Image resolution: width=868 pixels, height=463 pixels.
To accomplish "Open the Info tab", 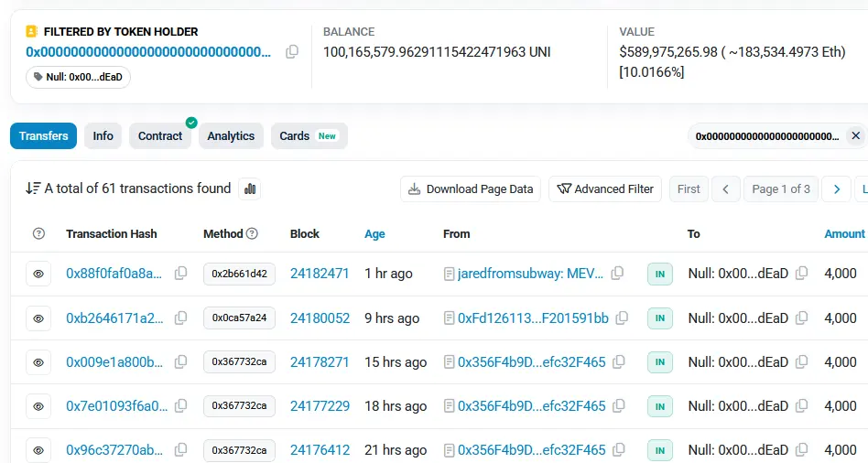I will pyautogui.click(x=103, y=136).
